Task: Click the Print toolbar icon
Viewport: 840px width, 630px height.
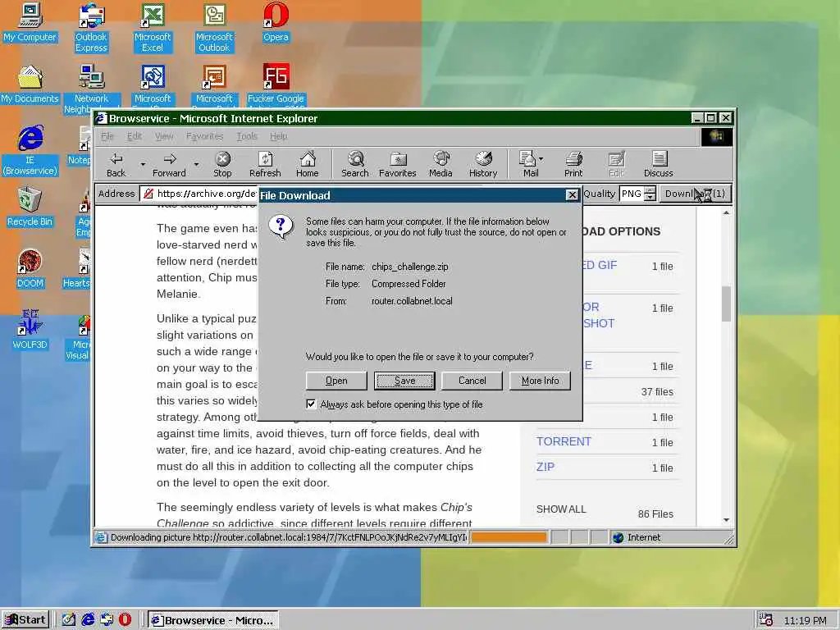Action: pyautogui.click(x=573, y=164)
